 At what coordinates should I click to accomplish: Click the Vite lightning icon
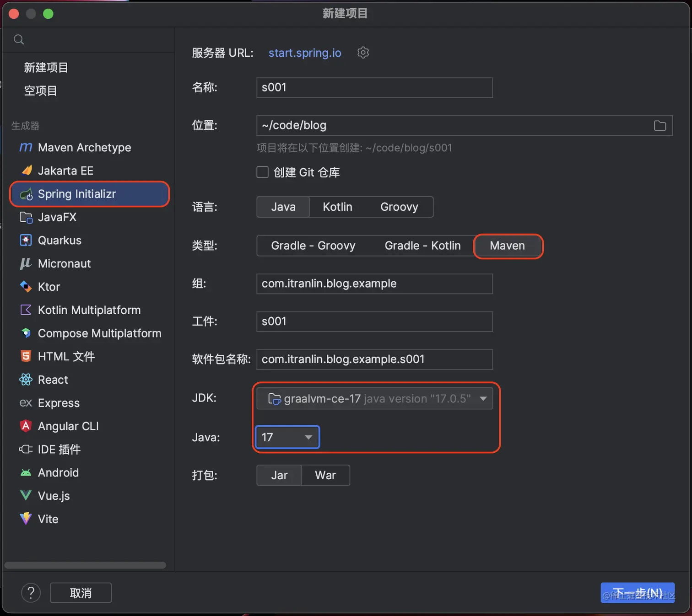[26, 519]
